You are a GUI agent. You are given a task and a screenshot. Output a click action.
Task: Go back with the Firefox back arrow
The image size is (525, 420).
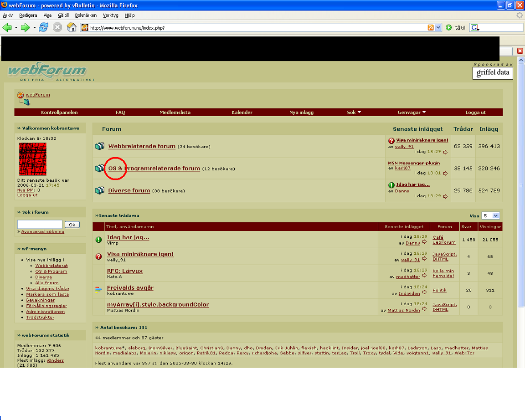click(7, 27)
